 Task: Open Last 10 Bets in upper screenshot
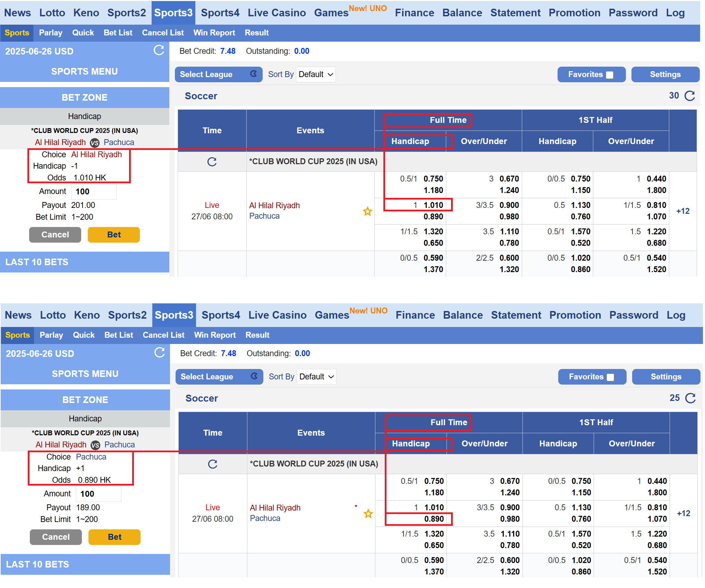(85, 262)
